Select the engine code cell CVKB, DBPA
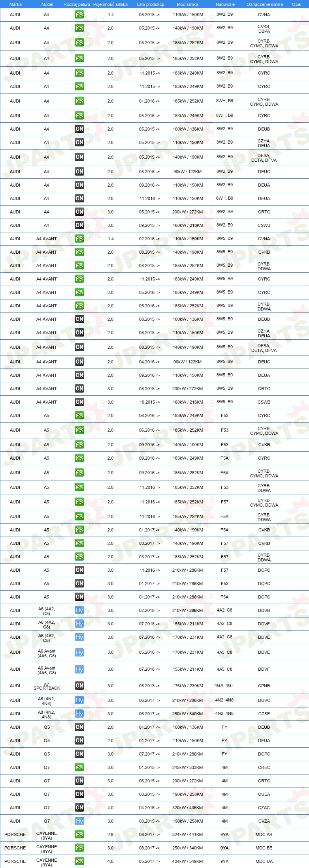The width and height of the screenshot is (309, 868). (264, 29)
